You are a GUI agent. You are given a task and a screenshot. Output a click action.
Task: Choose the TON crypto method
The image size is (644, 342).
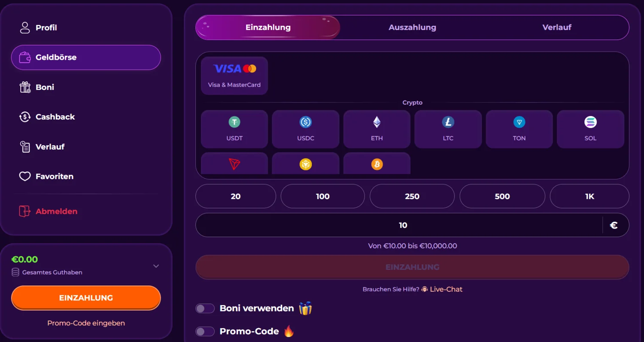tap(519, 128)
